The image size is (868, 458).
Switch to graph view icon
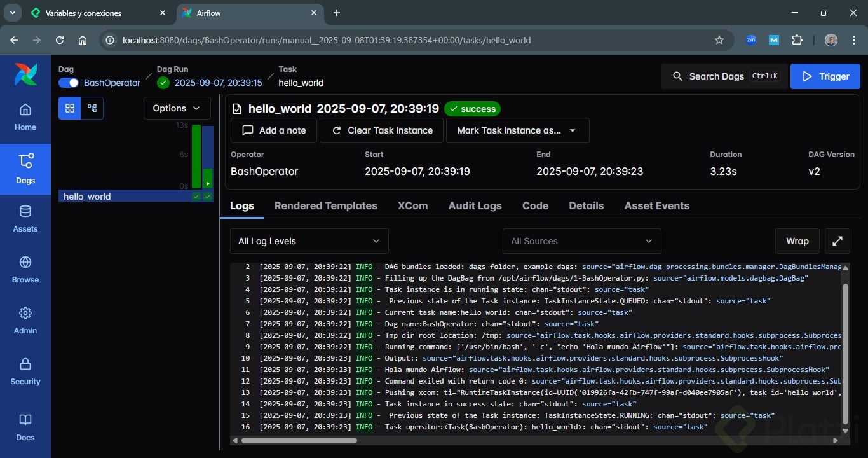(92, 108)
